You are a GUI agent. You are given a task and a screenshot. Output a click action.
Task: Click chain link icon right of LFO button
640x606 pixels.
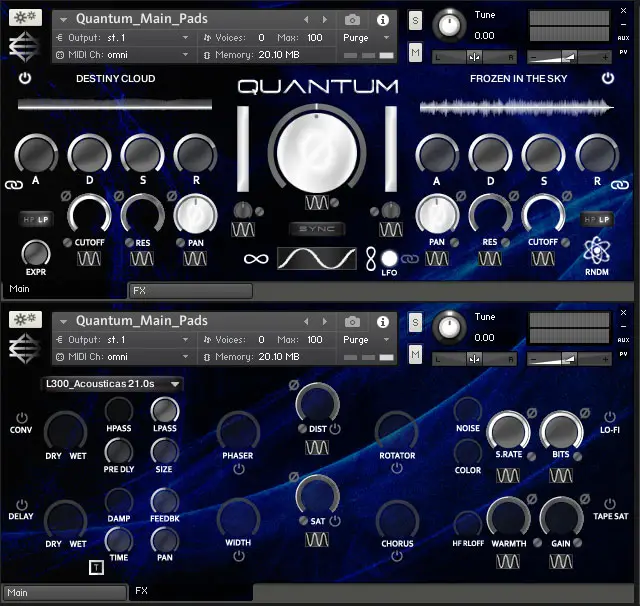click(409, 259)
